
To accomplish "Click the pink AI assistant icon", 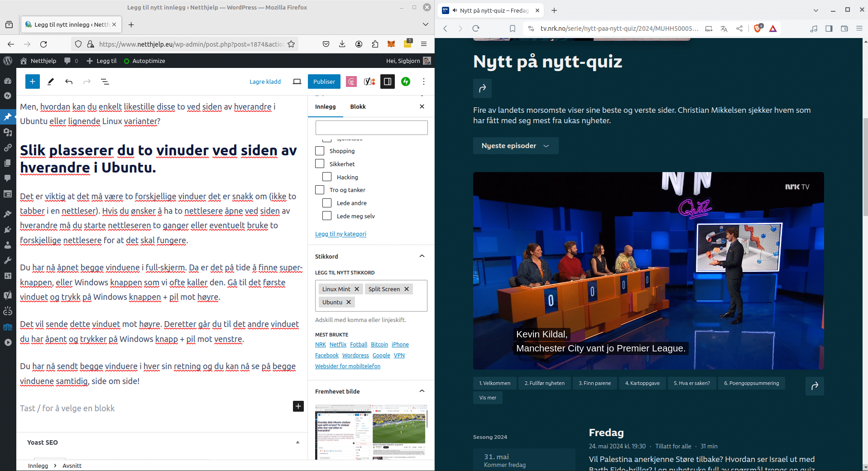I will 351,82.
